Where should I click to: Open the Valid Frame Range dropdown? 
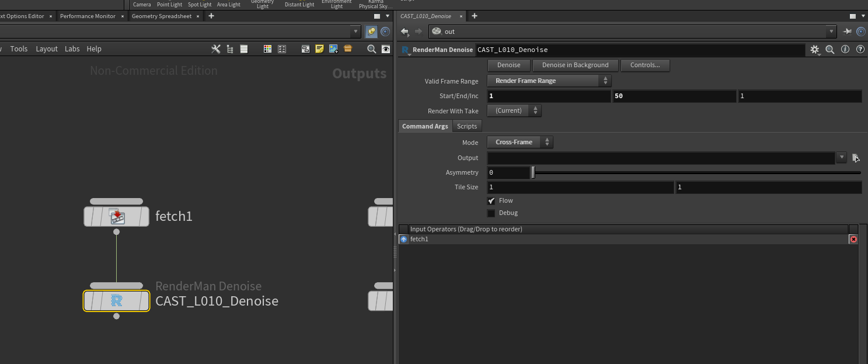[x=549, y=81]
